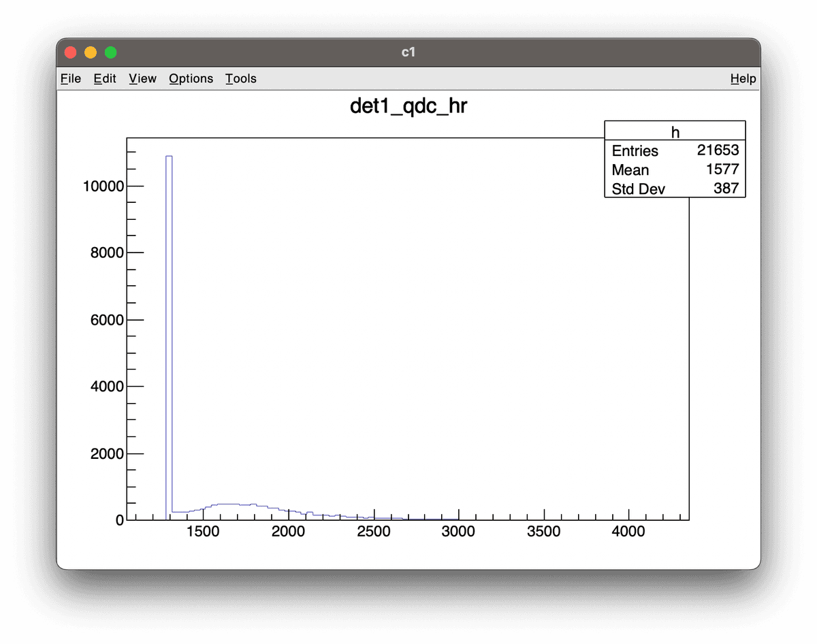The height and width of the screenshot is (644, 817).
Task: Click the x-axis label 1500
Action: pos(202,532)
